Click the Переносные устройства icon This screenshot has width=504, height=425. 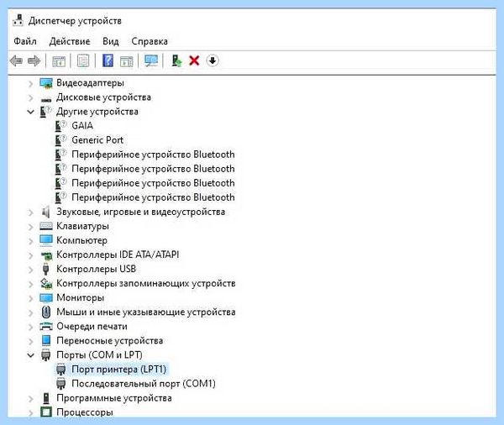click(46, 340)
